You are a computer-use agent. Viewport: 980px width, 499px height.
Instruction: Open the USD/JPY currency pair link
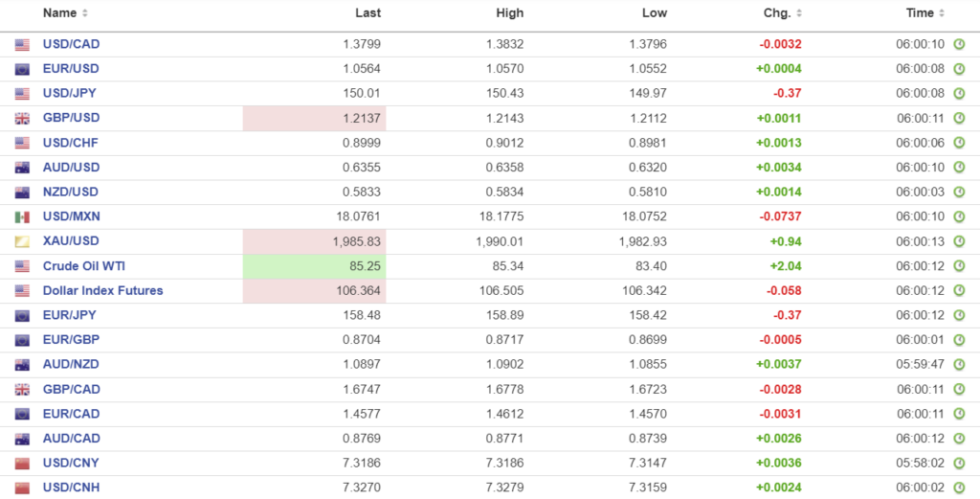(x=70, y=93)
